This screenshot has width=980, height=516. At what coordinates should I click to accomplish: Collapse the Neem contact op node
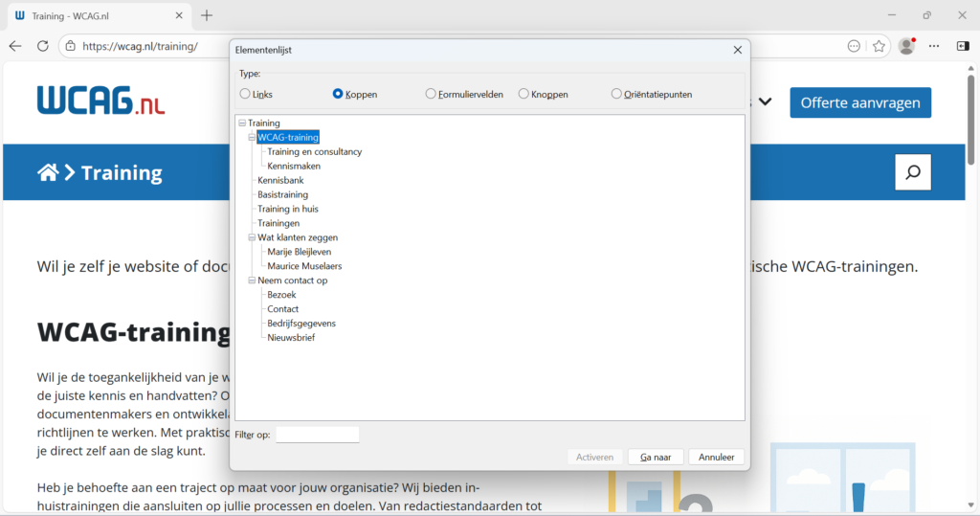pyautogui.click(x=252, y=280)
